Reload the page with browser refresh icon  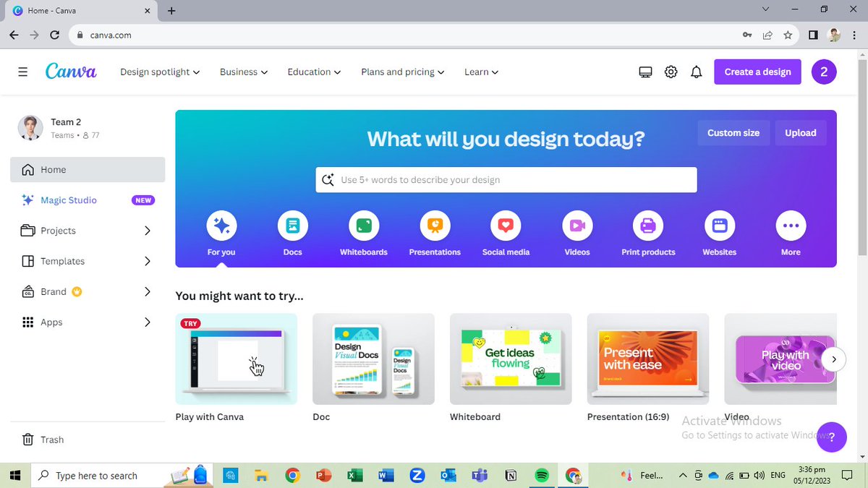point(55,35)
